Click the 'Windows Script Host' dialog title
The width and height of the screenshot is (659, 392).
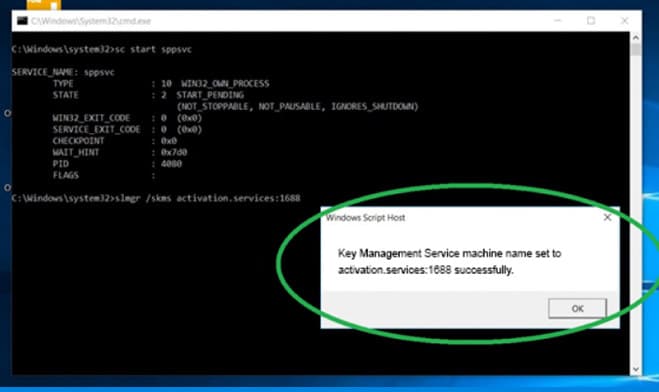(x=365, y=218)
